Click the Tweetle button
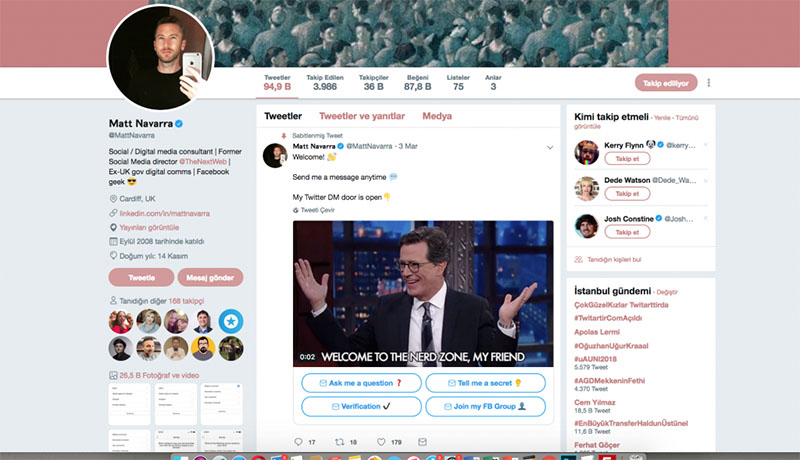Image resolution: width=800 pixels, height=460 pixels. [x=141, y=277]
